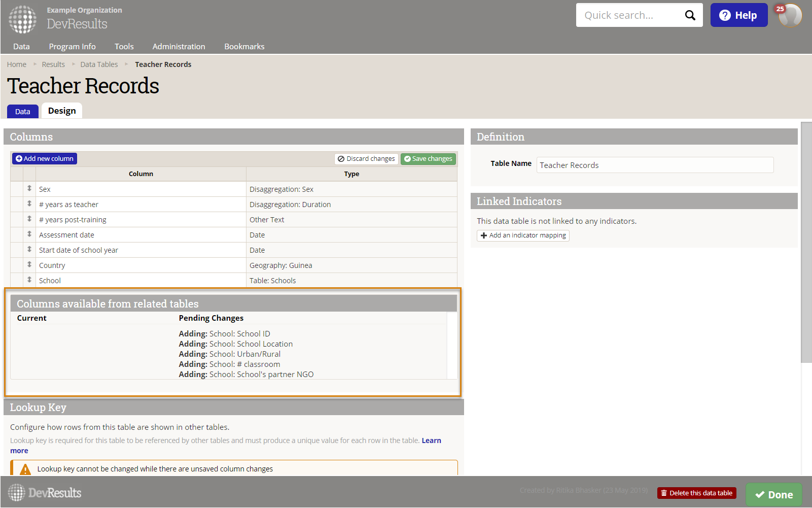The image size is (812, 508).
Task: Click reorder handle for Country row
Action: [29, 265]
